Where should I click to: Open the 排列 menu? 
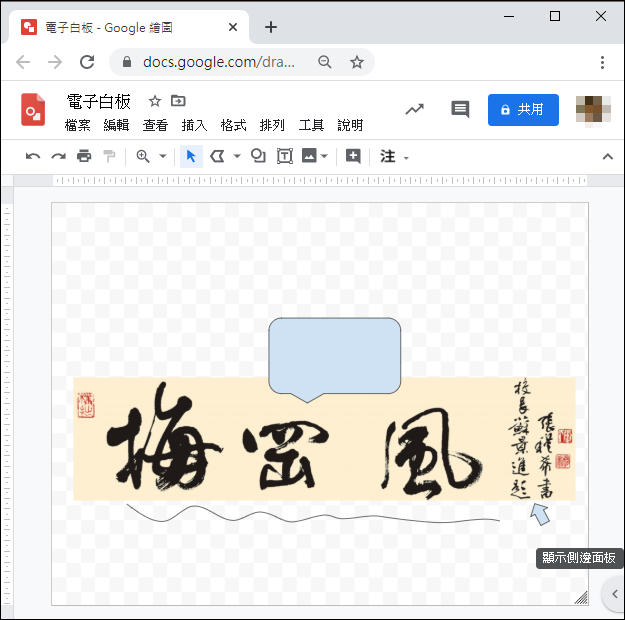coord(272,125)
